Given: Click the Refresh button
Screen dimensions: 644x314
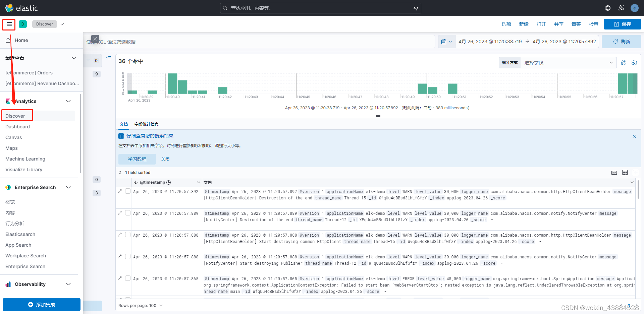Looking at the screenshot, I should pyautogui.click(x=622, y=42).
